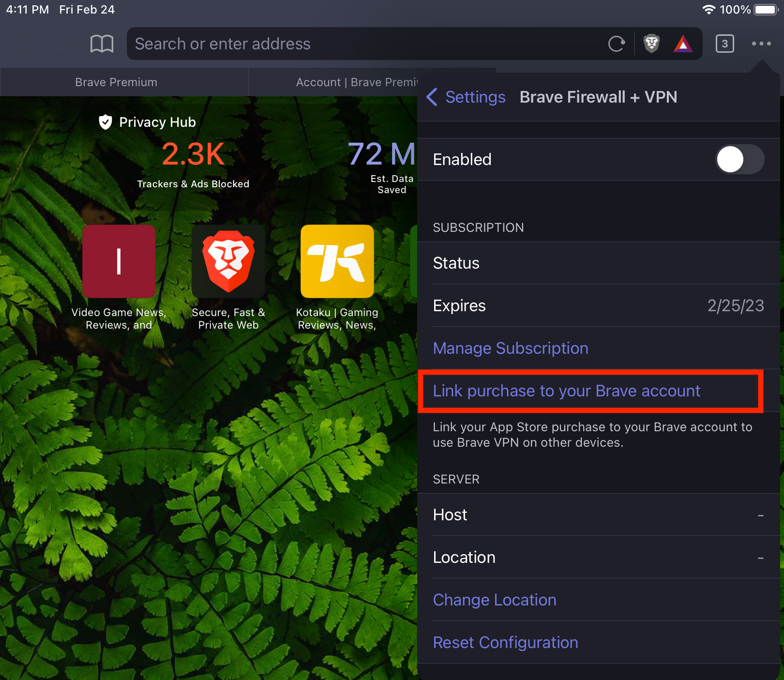
Task: Open Brave Rewards triangle icon
Action: pos(683,44)
